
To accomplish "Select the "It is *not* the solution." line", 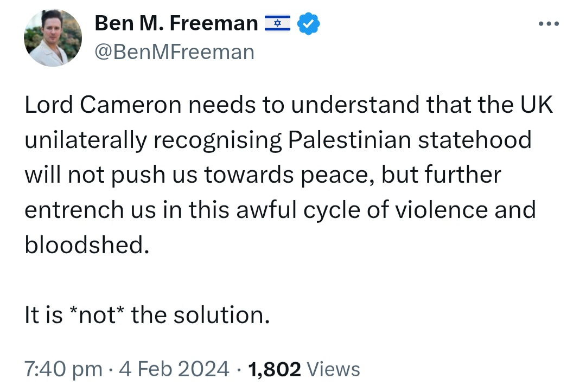I will pyautogui.click(x=147, y=314).
